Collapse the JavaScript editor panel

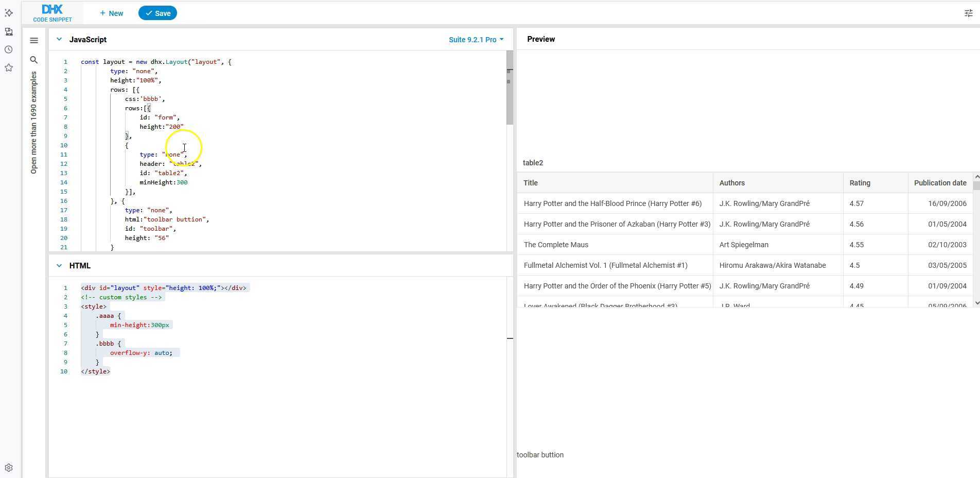tap(59, 40)
